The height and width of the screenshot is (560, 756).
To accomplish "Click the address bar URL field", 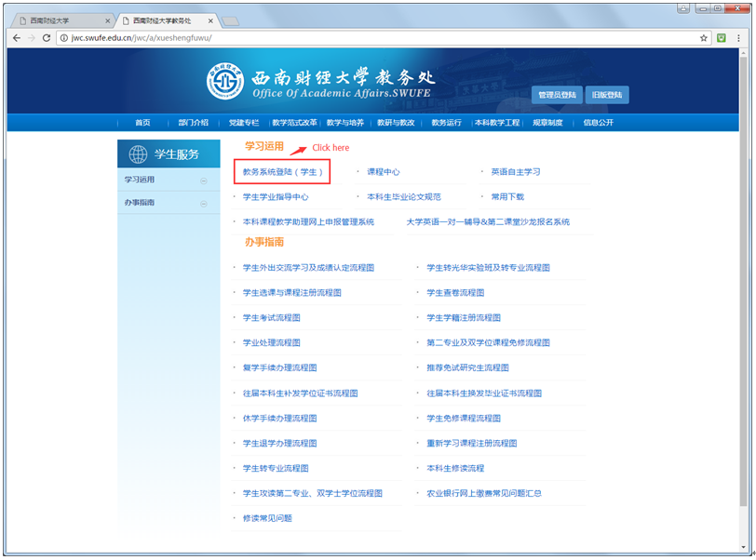I will tap(372, 38).
